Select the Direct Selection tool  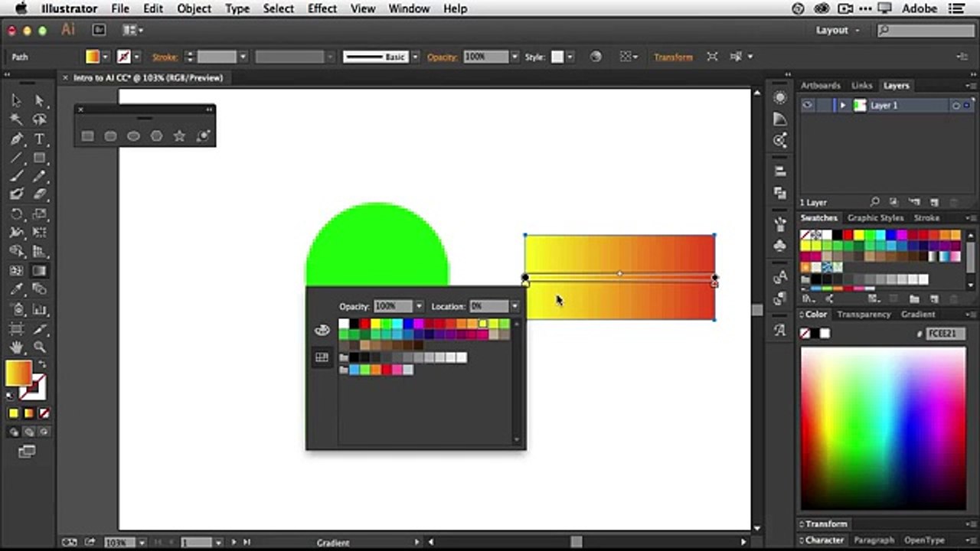[x=40, y=101]
